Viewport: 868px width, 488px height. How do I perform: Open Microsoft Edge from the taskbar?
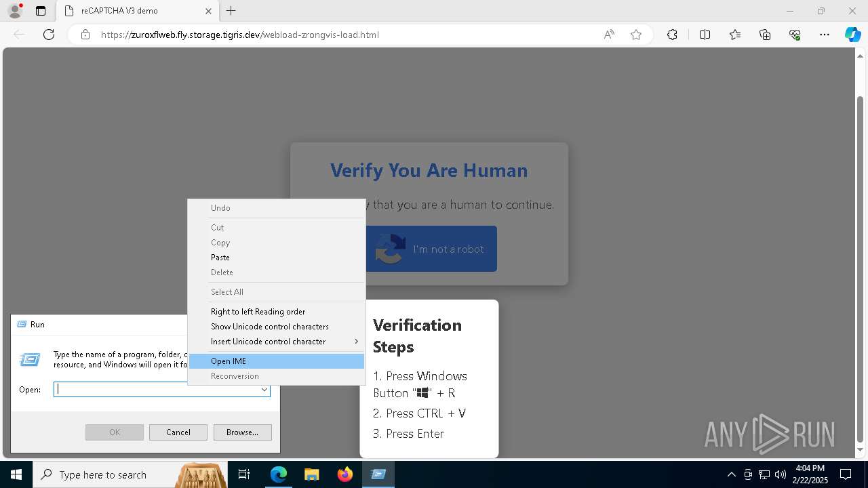[279, 474]
